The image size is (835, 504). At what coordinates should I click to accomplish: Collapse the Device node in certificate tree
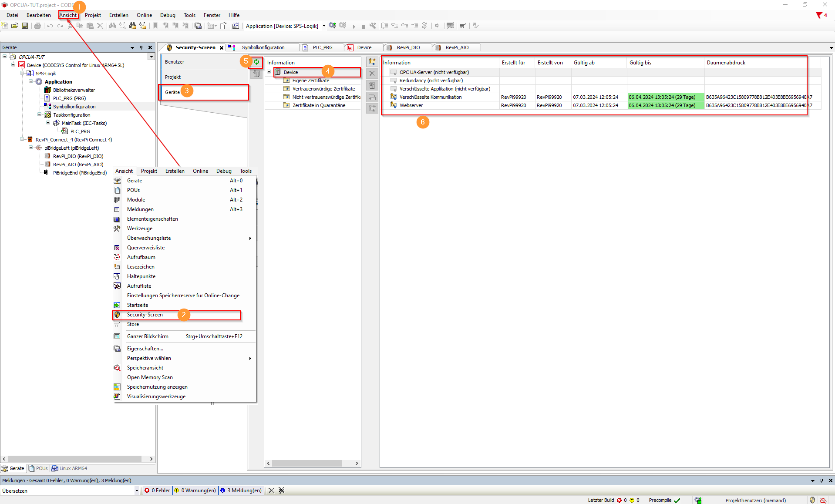click(x=269, y=72)
